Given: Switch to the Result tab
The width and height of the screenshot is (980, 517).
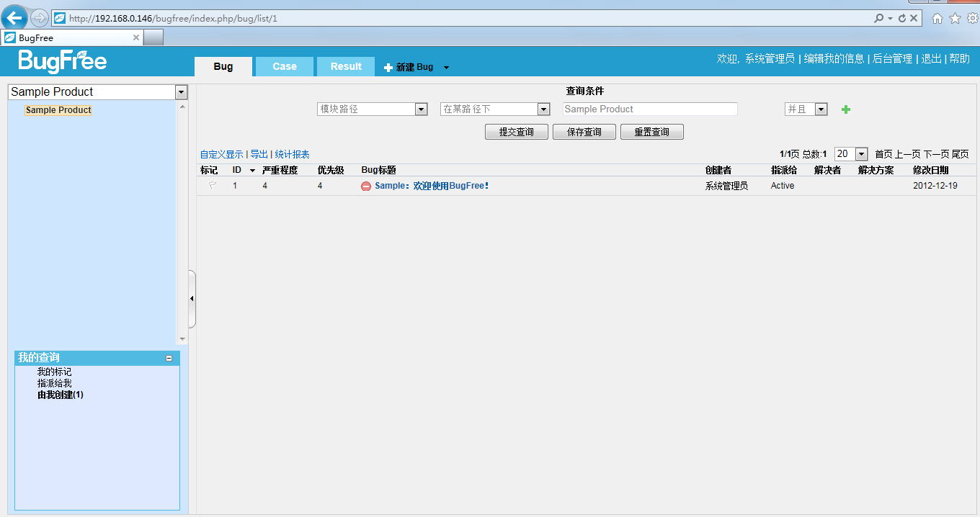Looking at the screenshot, I should coord(346,66).
